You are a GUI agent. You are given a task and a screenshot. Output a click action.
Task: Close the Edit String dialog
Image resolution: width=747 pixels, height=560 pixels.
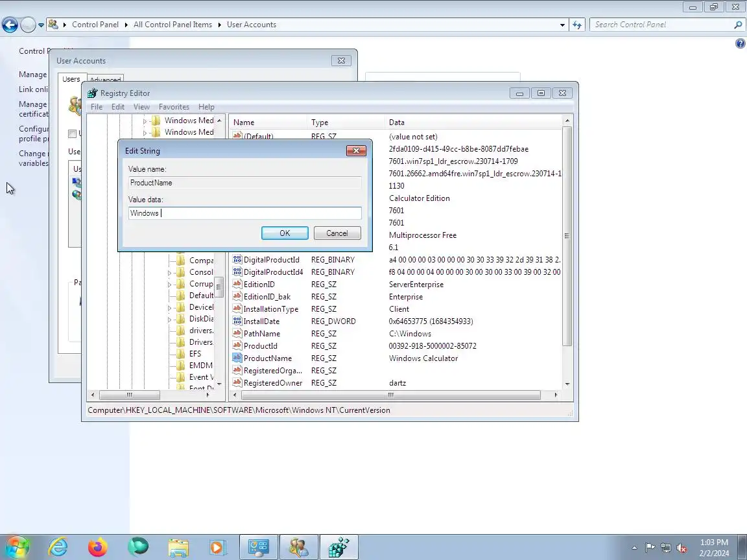pyautogui.click(x=356, y=150)
